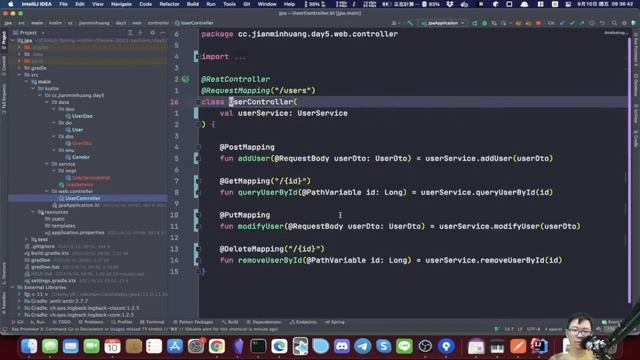Click the UserController breadcrumb in navigation bar
Screen dimensions: 640x360
[x=194, y=23]
